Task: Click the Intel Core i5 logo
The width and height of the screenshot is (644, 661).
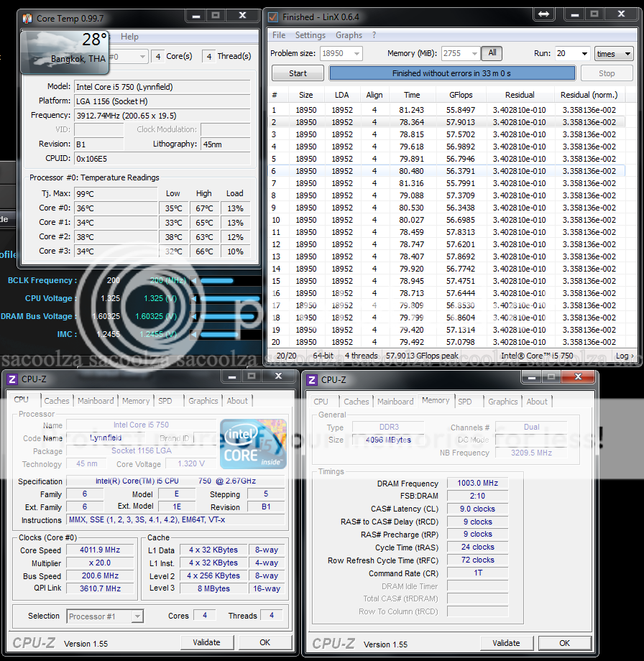Action: [x=252, y=443]
